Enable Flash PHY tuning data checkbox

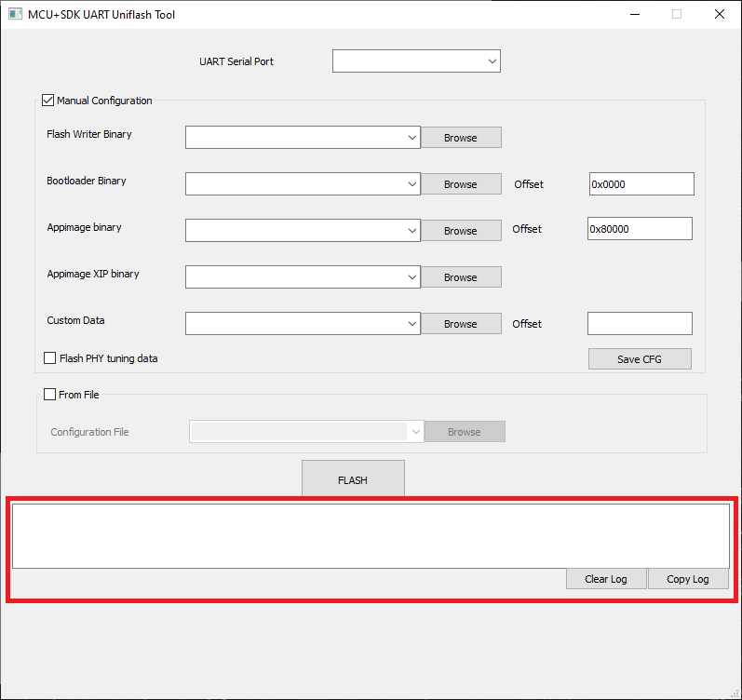[50, 358]
